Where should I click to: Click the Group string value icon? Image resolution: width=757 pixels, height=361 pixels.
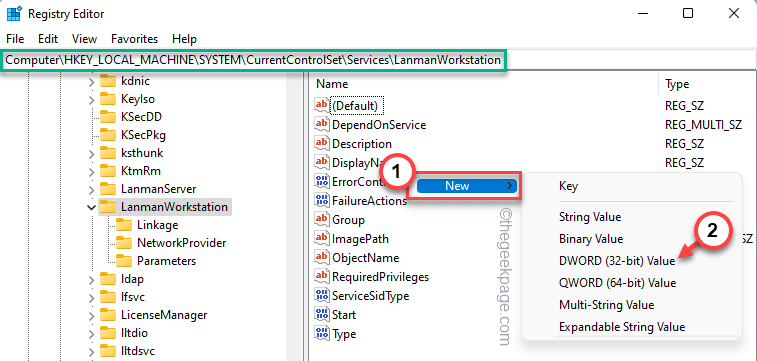pyautogui.click(x=321, y=220)
